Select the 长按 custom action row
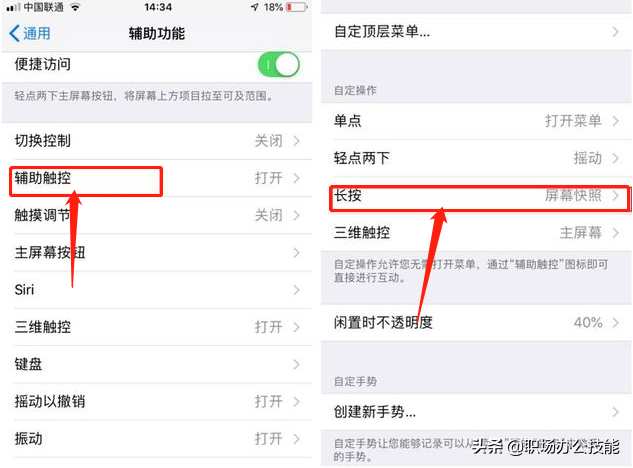 coord(476,195)
